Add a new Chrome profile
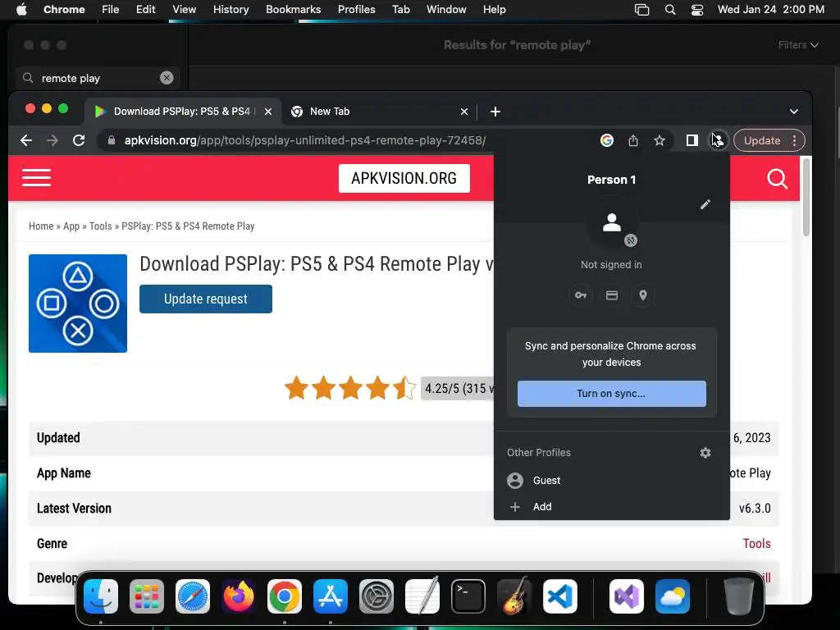The width and height of the screenshot is (840, 630). pyautogui.click(x=611, y=507)
